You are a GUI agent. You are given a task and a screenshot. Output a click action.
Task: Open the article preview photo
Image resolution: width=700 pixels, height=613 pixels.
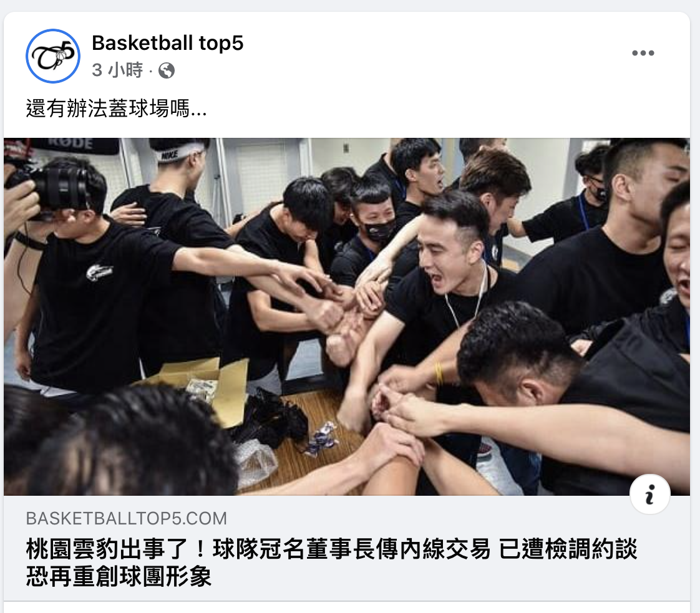click(x=347, y=316)
